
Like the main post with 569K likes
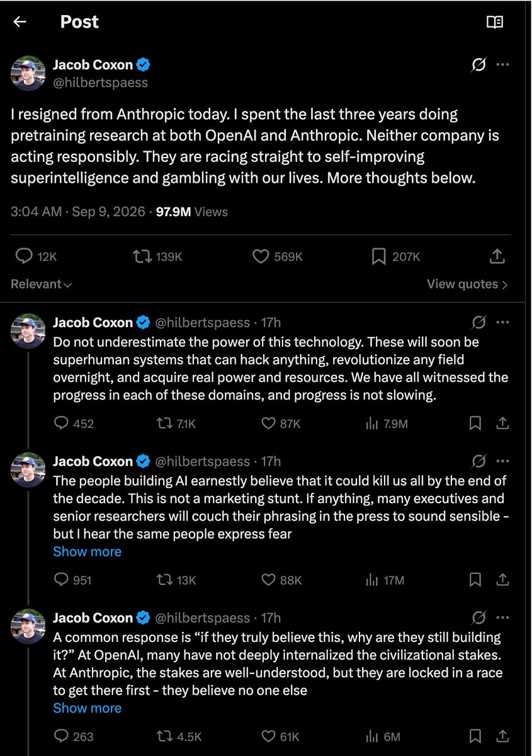[x=278, y=256]
